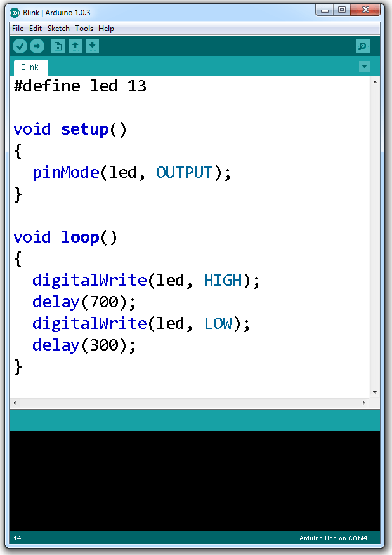
Task: Open the Edit menu
Action: tap(36, 29)
